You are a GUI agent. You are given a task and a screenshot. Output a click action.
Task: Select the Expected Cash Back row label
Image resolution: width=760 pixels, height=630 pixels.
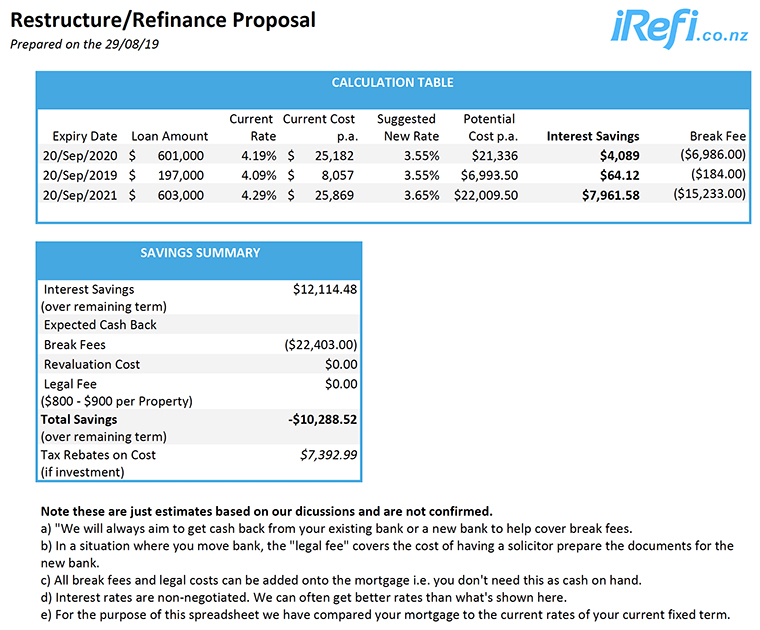100,325
